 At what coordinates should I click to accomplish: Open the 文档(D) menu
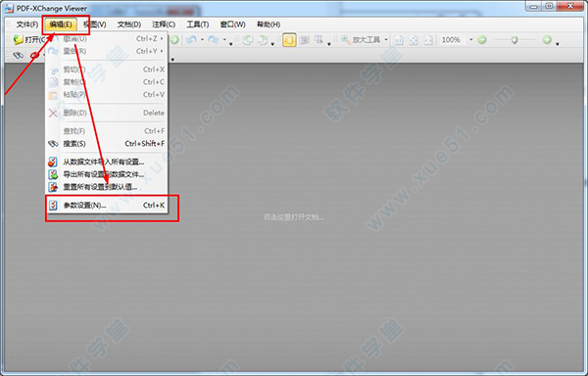coord(129,24)
